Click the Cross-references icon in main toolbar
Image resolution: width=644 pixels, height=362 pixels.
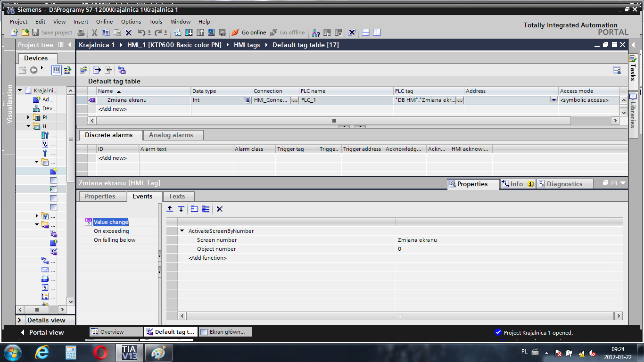[x=352, y=33]
